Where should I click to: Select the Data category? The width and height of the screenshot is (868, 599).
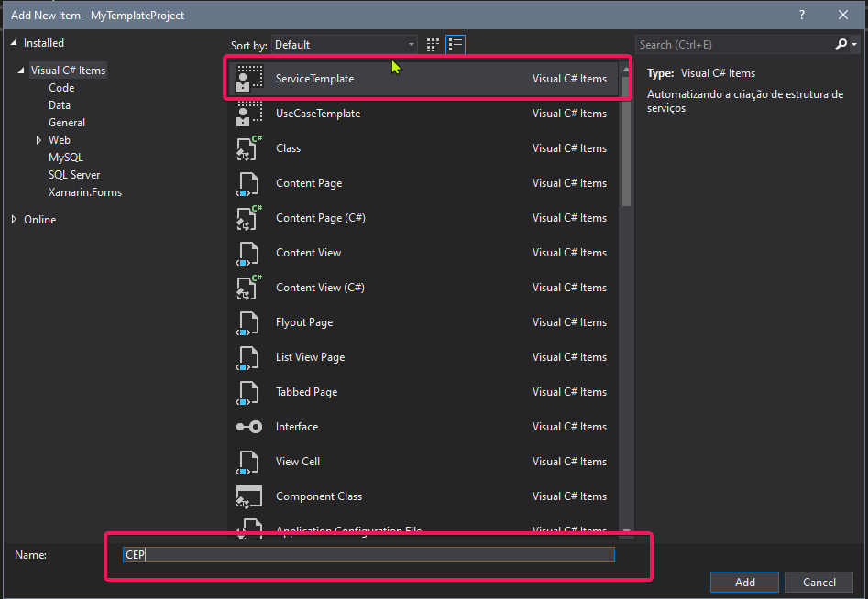pyautogui.click(x=60, y=105)
